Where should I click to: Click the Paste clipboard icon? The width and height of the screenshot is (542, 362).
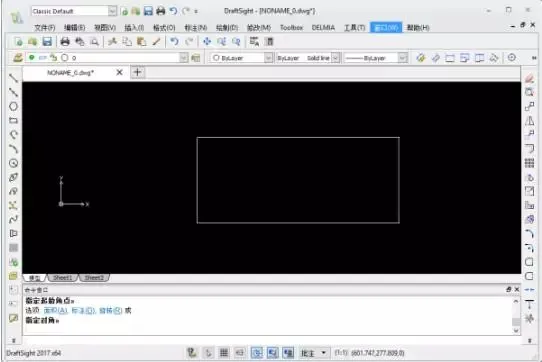pos(141,42)
